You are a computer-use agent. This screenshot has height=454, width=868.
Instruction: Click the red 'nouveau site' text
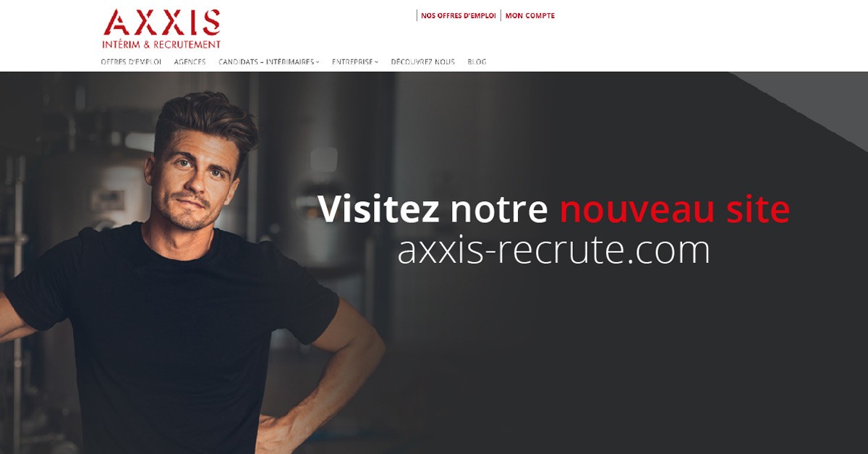coord(674,209)
